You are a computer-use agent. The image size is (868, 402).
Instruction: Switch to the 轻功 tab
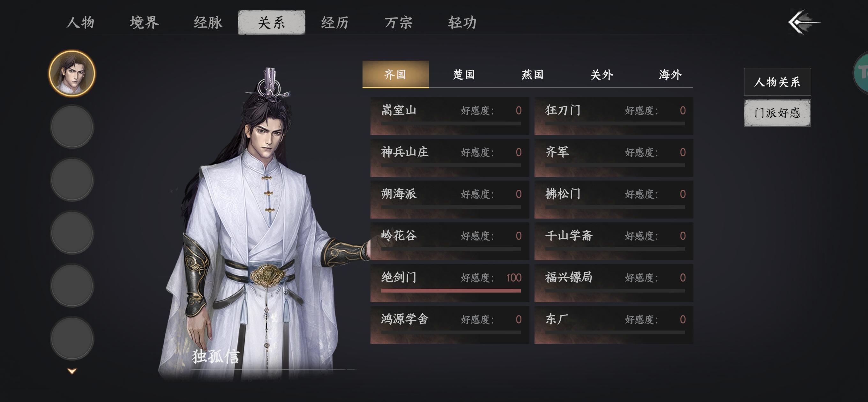click(462, 23)
